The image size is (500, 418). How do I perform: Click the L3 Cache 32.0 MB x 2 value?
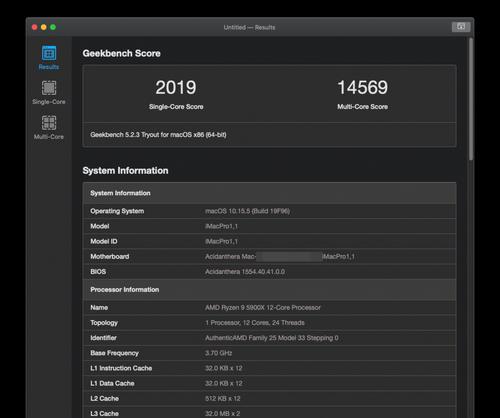(222, 414)
